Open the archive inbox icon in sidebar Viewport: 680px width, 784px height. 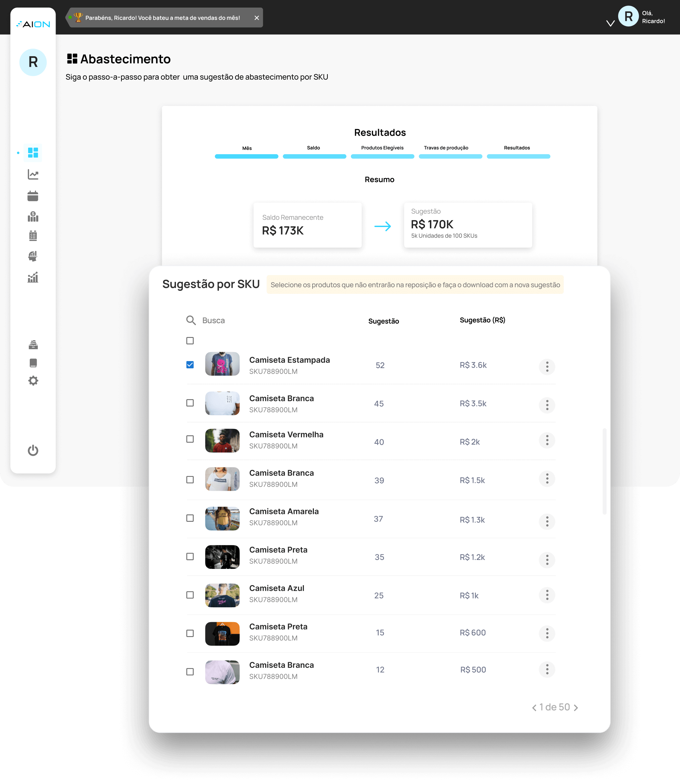pyautogui.click(x=33, y=345)
